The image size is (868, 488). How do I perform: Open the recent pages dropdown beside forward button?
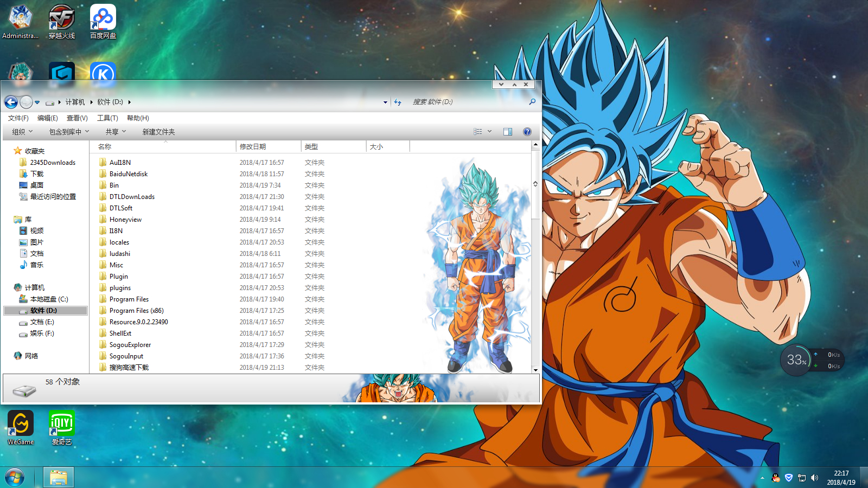tap(37, 102)
